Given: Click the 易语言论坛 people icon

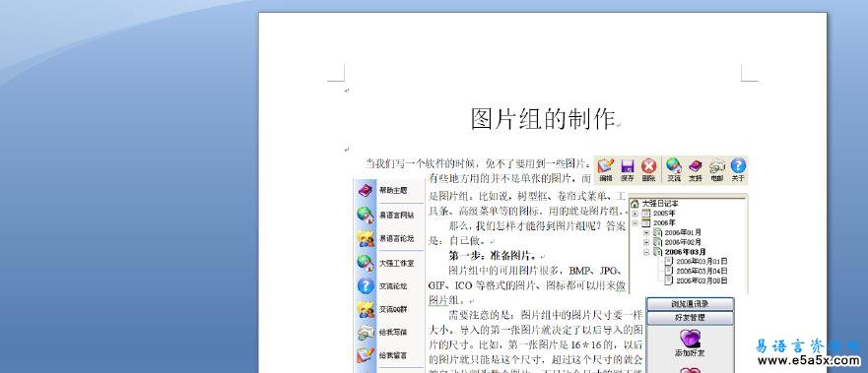Looking at the screenshot, I should click(366, 239).
